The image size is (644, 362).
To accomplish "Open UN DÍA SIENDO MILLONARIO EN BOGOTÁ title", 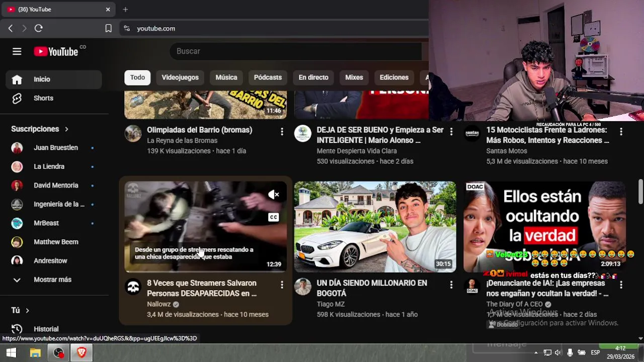I will click(x=372, y=288).
